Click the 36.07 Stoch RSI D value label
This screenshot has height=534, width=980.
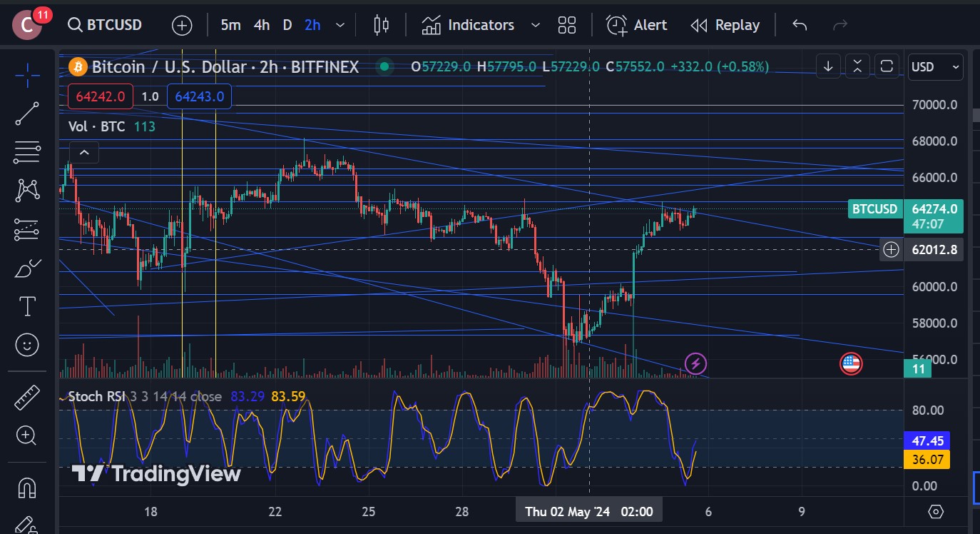point(927,460)
